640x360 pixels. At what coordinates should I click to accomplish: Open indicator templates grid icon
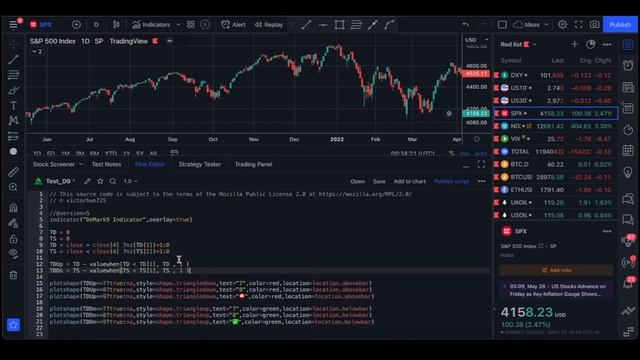click(191, 24)
